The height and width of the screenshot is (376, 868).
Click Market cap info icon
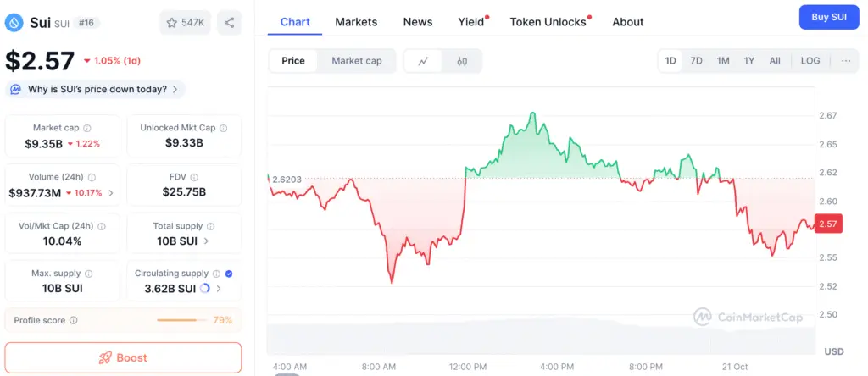click(86, 128)
